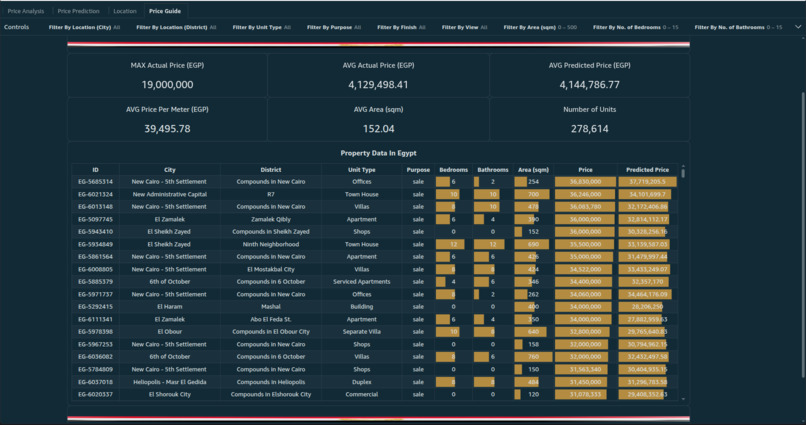Screen dimensions: 806x425
Task: Click the 31,078,333 price bar
Action: click(x=581, y=394)
